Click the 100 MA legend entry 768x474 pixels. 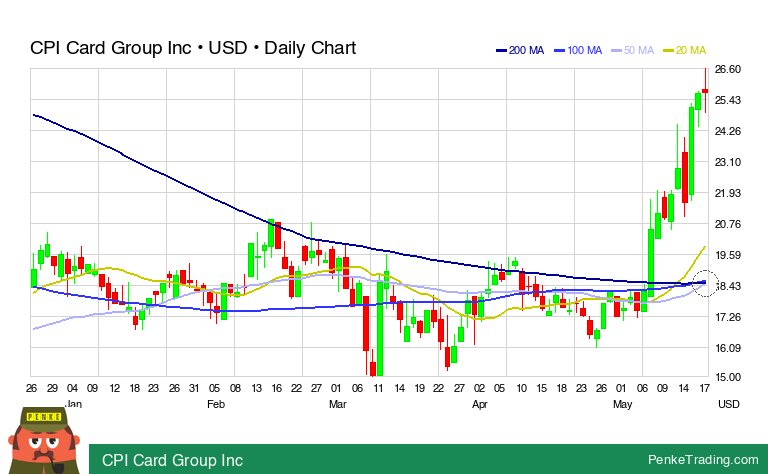(x=578, y=50)
